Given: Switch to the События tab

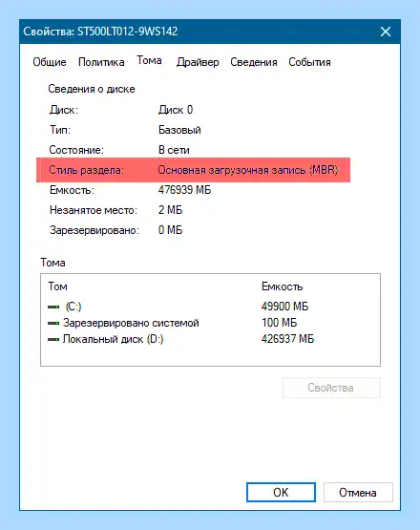Looking at the screenshot, I should 309,62.
